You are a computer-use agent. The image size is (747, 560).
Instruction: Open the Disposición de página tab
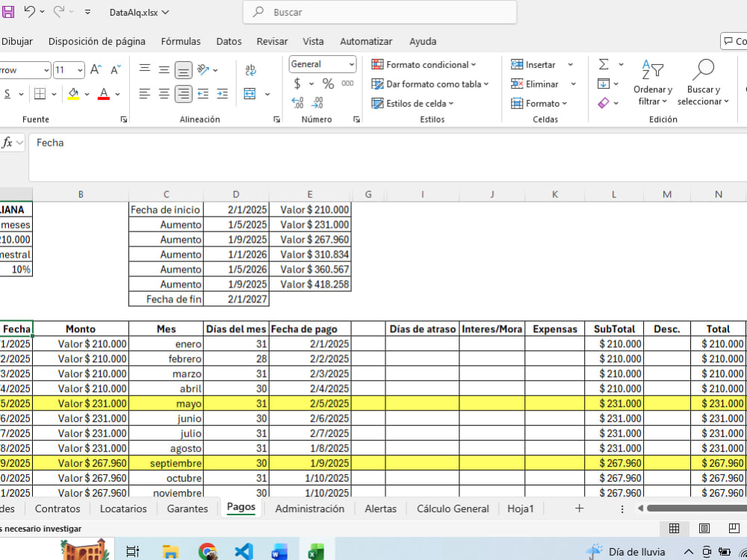pos(96,41)
